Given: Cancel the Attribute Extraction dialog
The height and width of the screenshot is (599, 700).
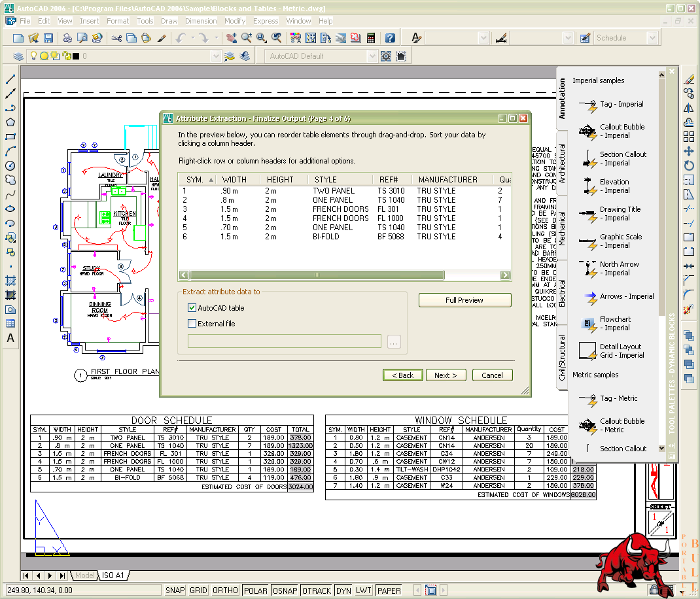Looking at the screenshot, I should (492, 375).
